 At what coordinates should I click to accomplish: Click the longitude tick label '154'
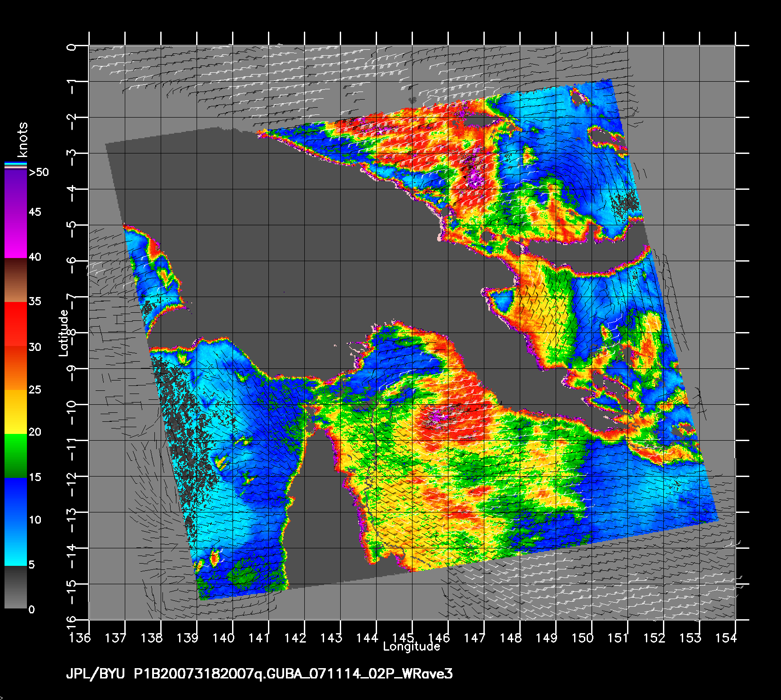(726, 637)
